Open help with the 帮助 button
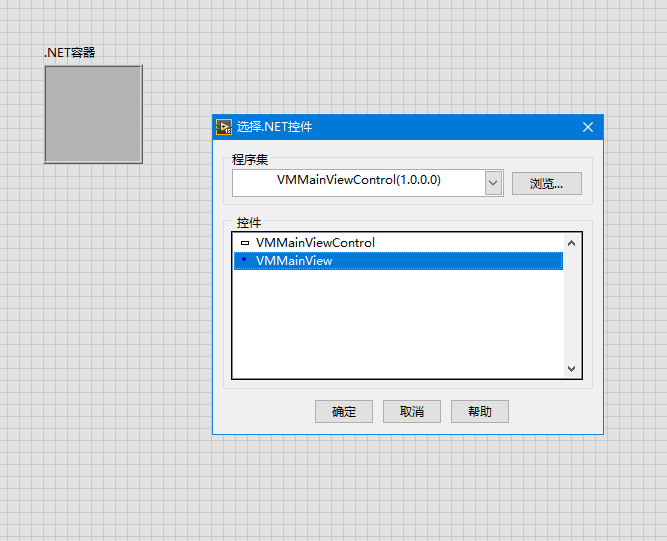This screenshot has width=667, height=541. click(x=480, y=411)
